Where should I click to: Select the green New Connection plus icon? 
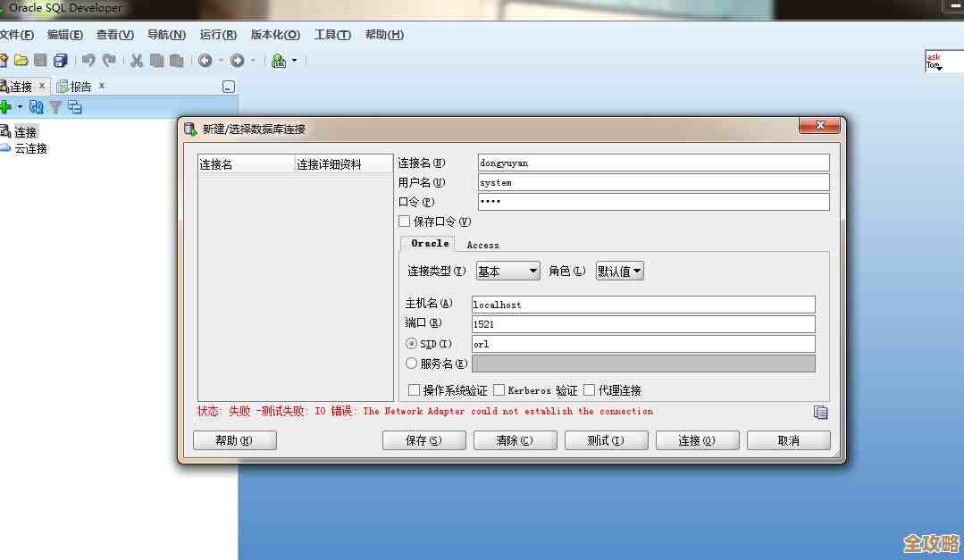6,106
